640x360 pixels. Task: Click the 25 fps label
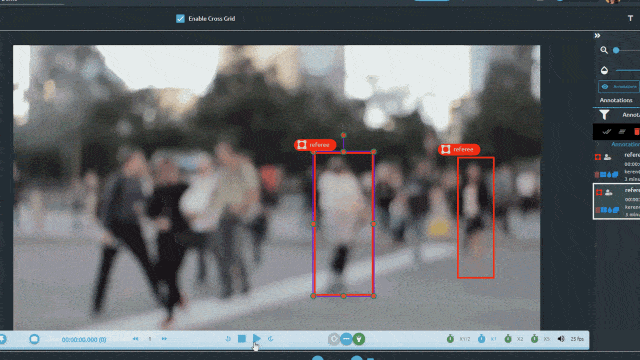[x=577, y=339]
